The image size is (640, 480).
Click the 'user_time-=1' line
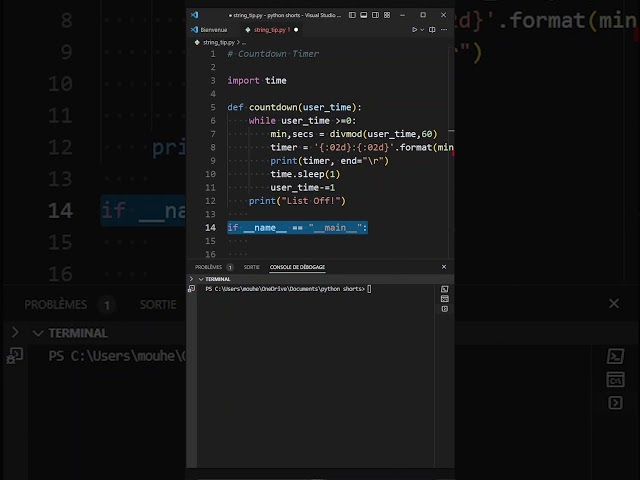[302, 188]
